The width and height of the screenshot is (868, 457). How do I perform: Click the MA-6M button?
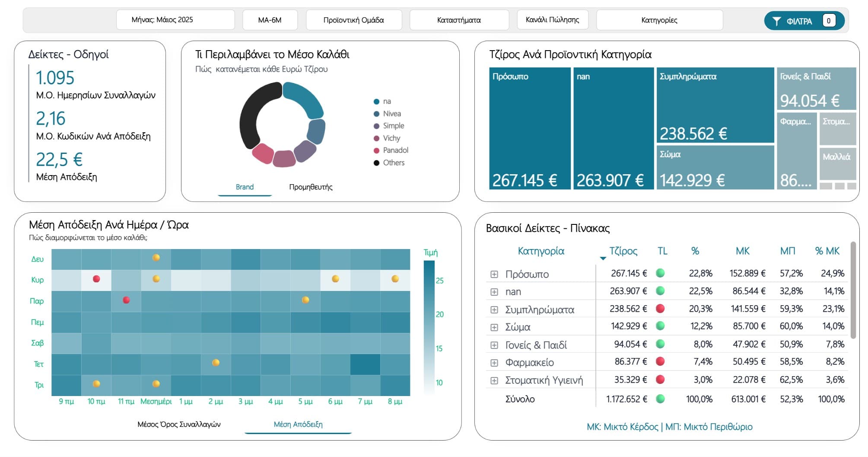click(270, 20)
